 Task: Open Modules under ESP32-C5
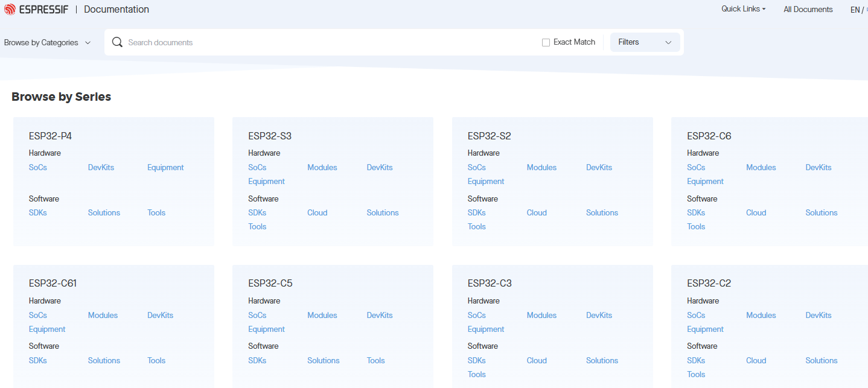coord(322,315)
